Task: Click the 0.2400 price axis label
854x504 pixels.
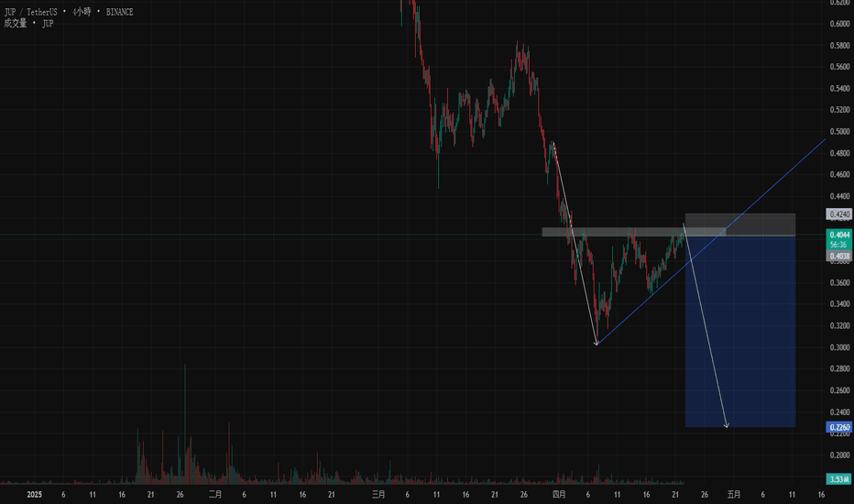Action: (839, 412)
